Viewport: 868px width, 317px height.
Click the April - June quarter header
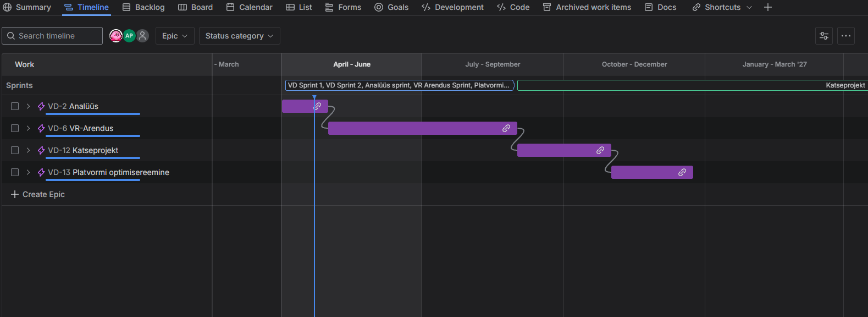(352, 64)
